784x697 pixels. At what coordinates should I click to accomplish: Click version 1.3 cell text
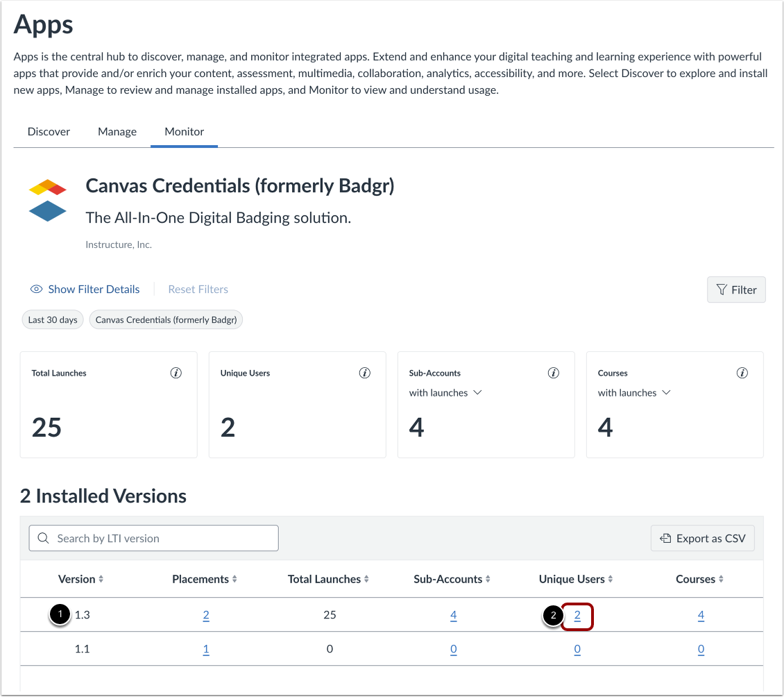tap(83, 615)
